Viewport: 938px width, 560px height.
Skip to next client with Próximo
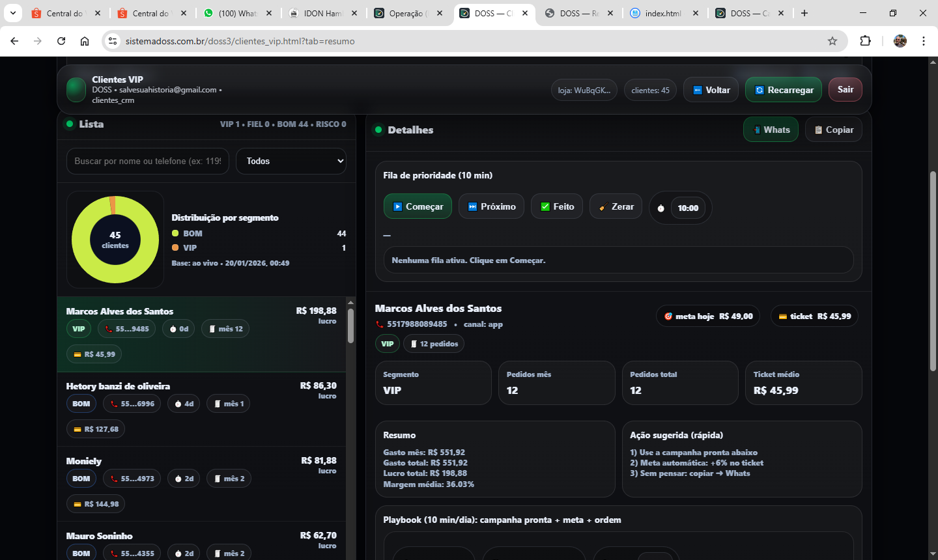[x=491, y=206]
